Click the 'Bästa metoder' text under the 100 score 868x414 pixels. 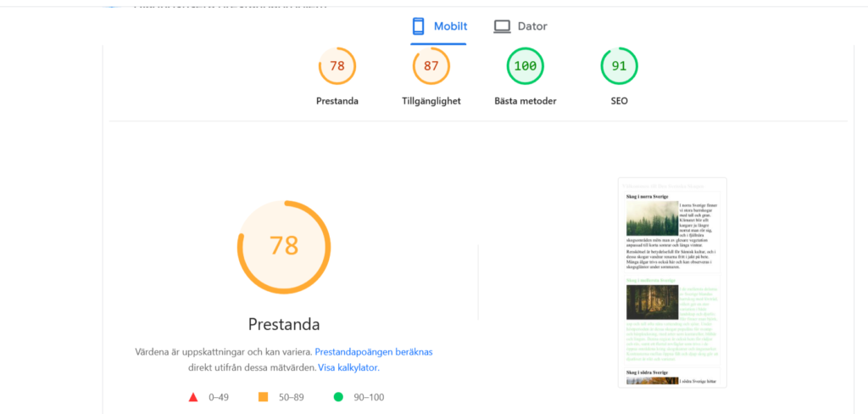pyautogui.click(x=526, y=101)
